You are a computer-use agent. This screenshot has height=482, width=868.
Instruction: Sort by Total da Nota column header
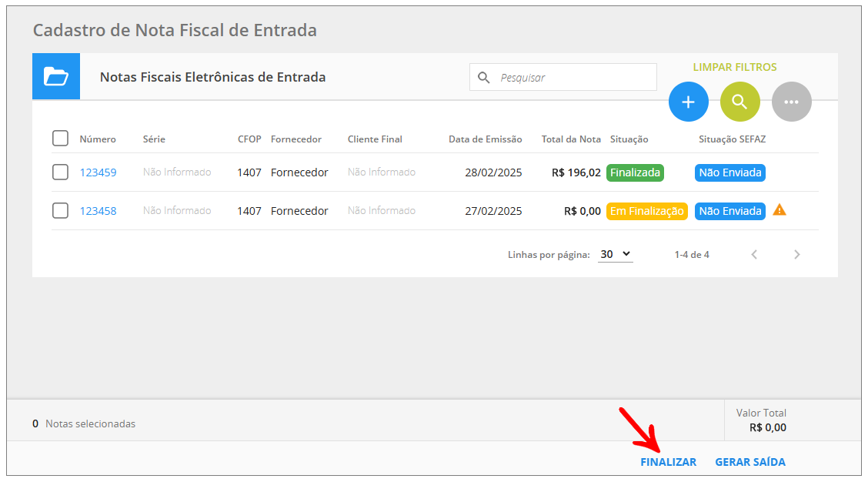pos(571,139)
